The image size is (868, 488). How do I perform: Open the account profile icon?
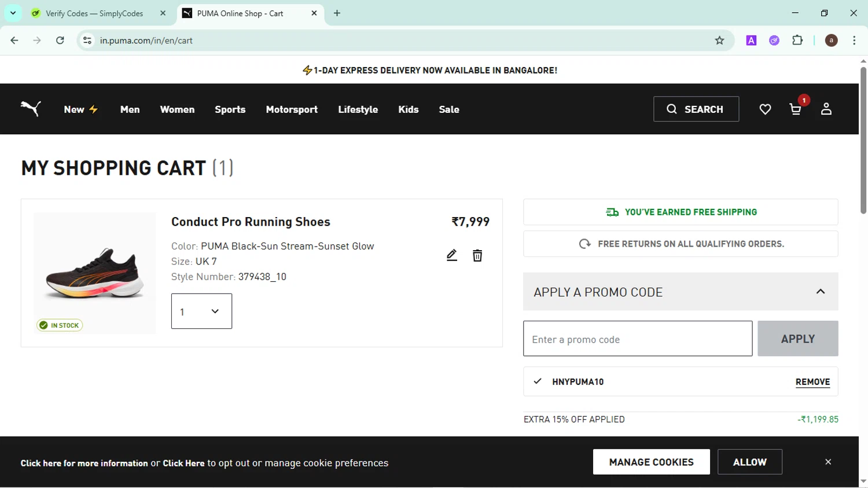pos(826,109)
